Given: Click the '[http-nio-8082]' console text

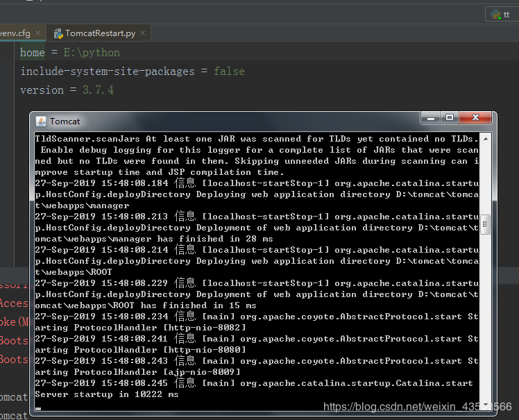Looking at the screenshot, I should (x=205, y=328).
